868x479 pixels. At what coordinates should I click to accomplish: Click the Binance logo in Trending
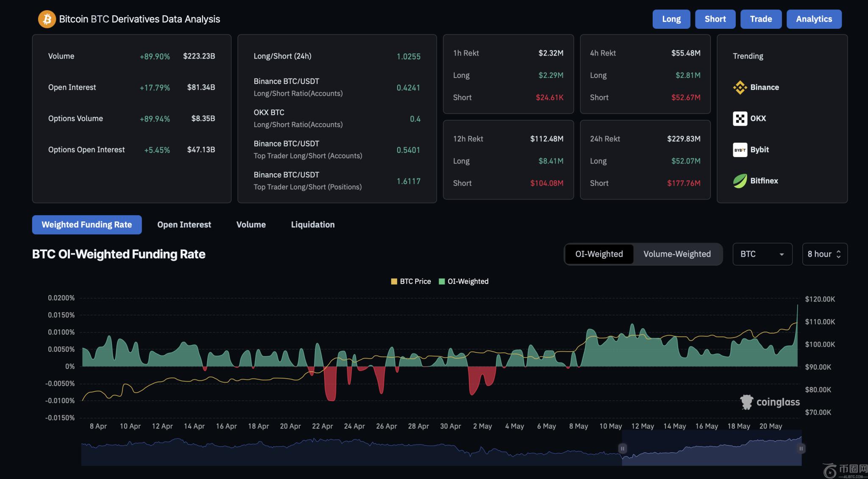(740, 87)
